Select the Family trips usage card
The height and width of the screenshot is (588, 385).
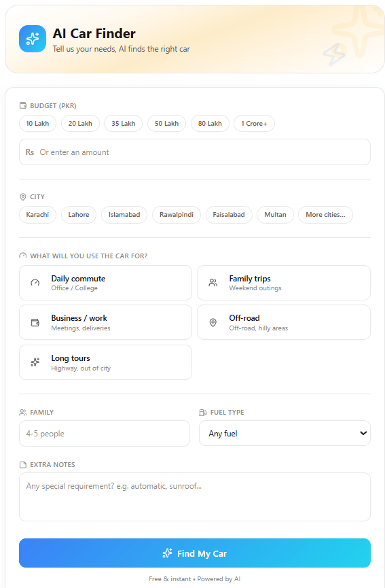tap(284, 283)
